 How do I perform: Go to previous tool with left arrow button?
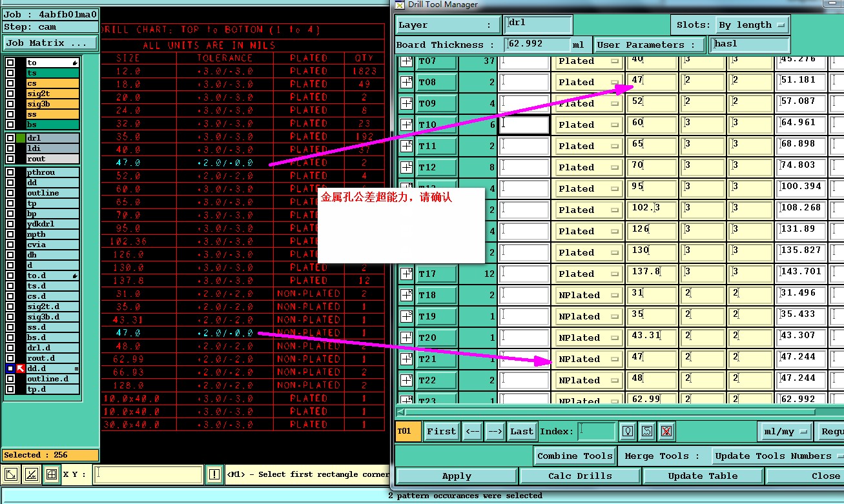tap(473, 431)
